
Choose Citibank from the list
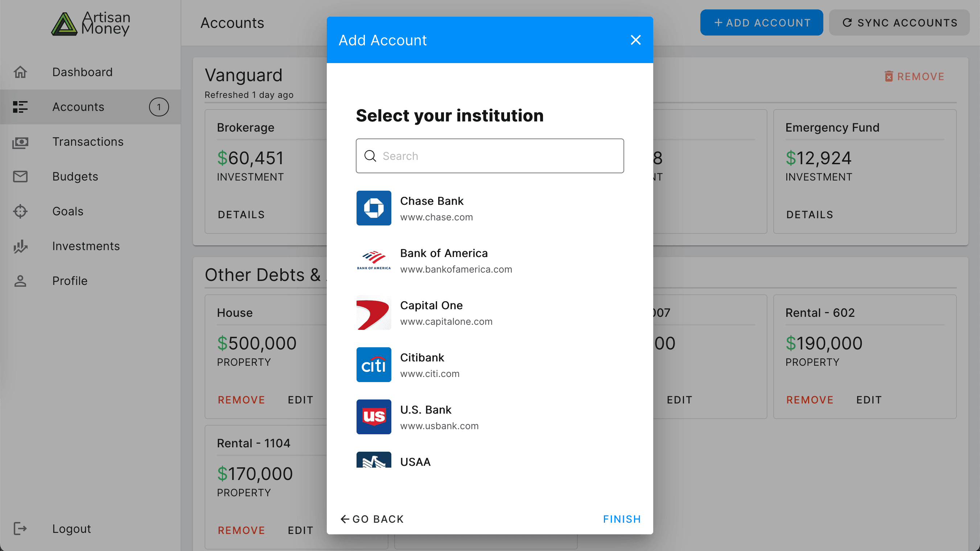pos(490,365)
